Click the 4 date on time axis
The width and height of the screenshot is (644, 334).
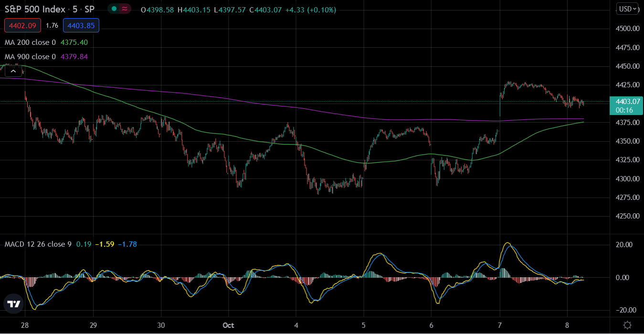click(x=296, y=325)
